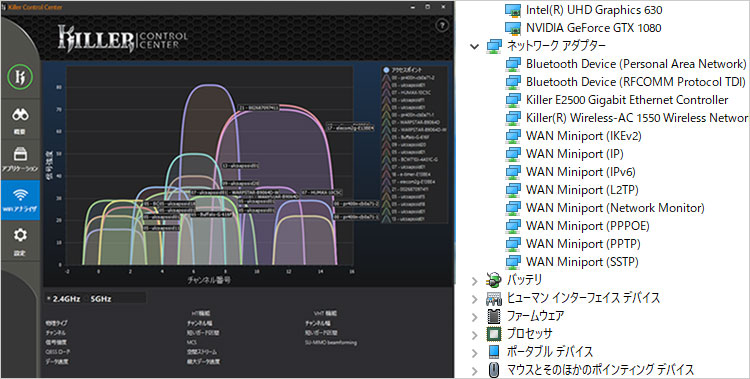Click the MCS label under HT section
This screenshot has width=750, height=379.
(191, 343)
